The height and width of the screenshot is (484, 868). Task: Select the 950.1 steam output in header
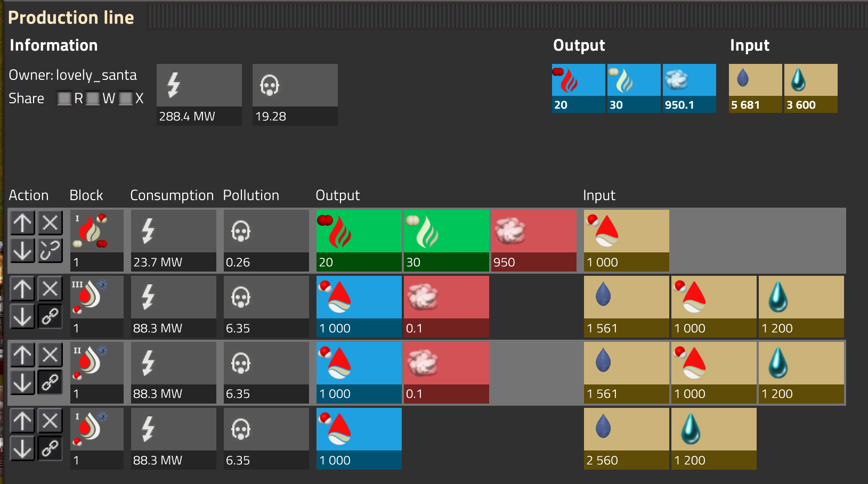689,88
